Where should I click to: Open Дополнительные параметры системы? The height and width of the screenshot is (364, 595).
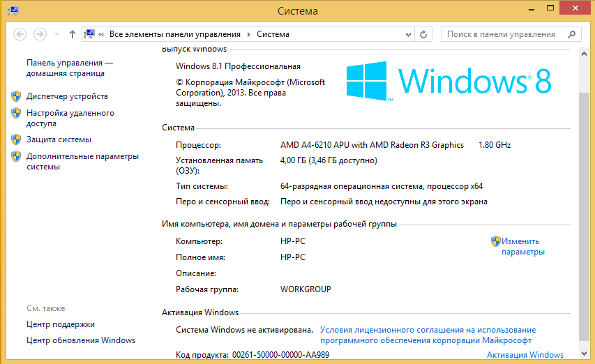pyautogui.click(x=82, y=162)
